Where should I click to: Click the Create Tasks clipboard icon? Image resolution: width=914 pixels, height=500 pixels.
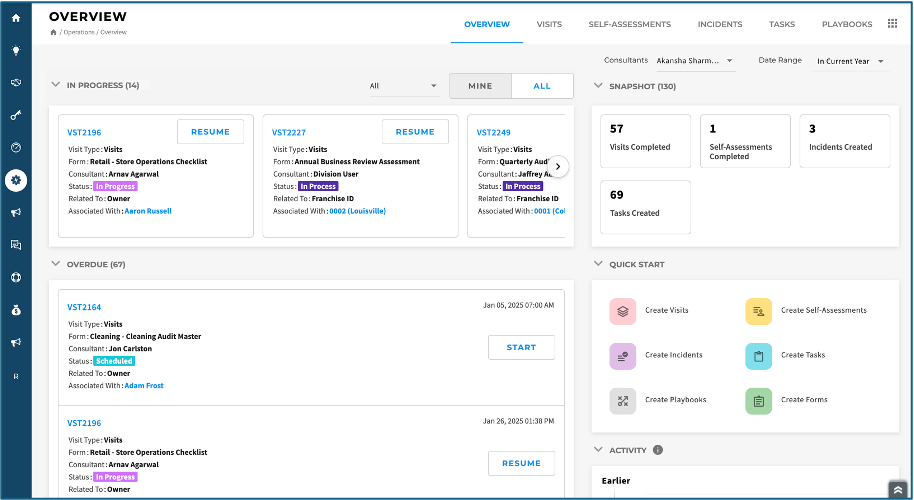[x=759, y=356]
